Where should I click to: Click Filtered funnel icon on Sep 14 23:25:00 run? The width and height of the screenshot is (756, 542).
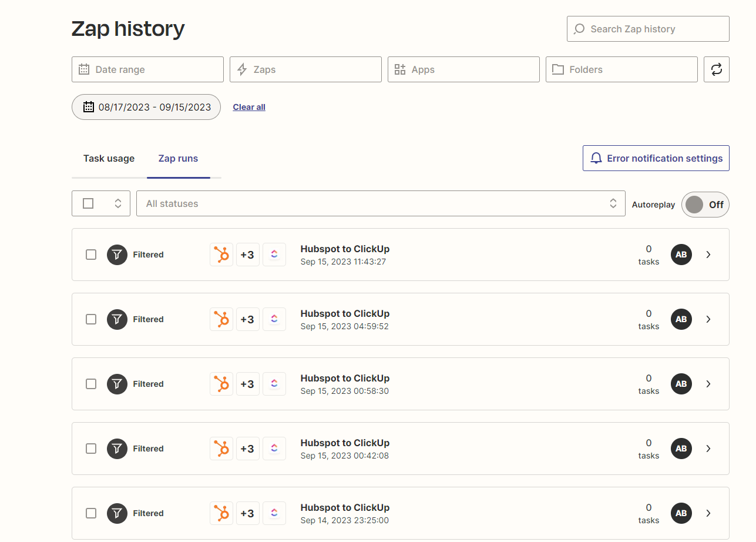(117, 513)
